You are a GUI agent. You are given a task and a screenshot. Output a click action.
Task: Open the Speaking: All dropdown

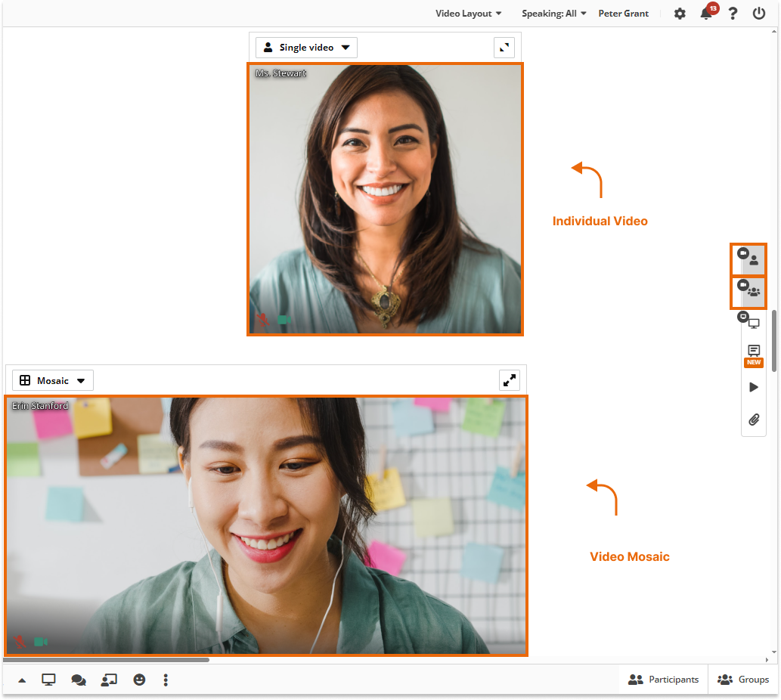tap(553, 14)
